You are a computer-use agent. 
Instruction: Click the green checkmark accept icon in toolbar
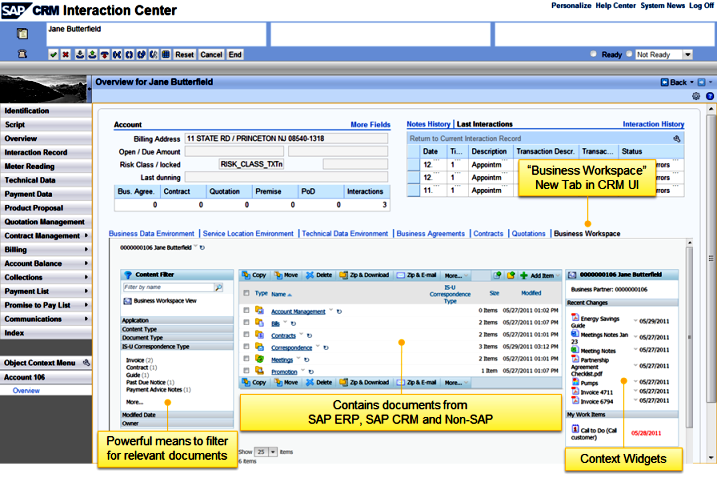[x=54, y=54]
